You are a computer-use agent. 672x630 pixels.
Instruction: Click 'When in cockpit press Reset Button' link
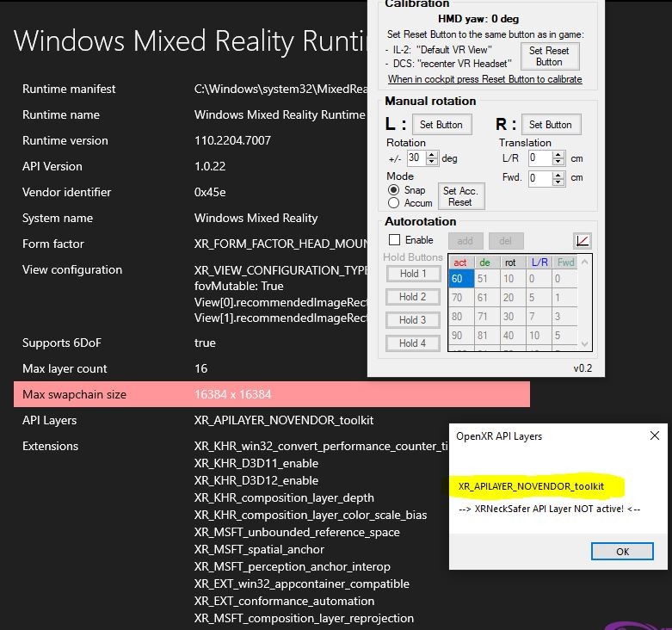pos(484,79)
